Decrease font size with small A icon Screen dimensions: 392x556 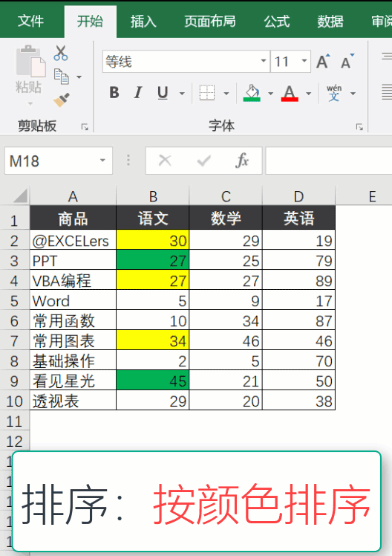click(x=347, y=62)
